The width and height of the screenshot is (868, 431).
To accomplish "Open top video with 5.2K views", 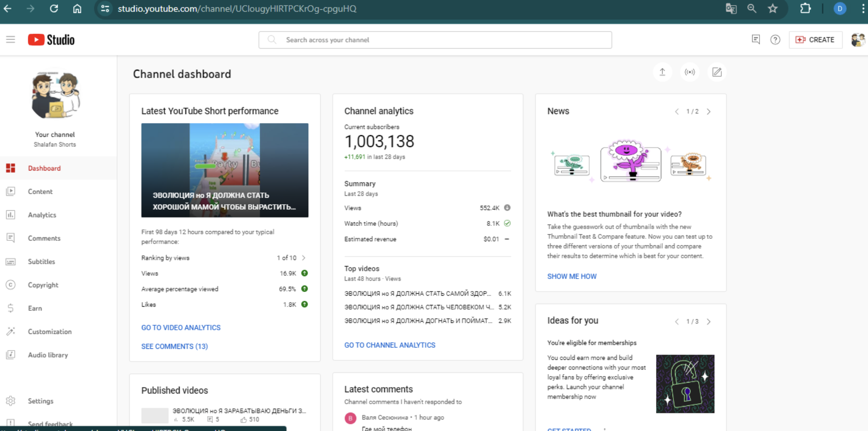I will (x=428, y=307).
